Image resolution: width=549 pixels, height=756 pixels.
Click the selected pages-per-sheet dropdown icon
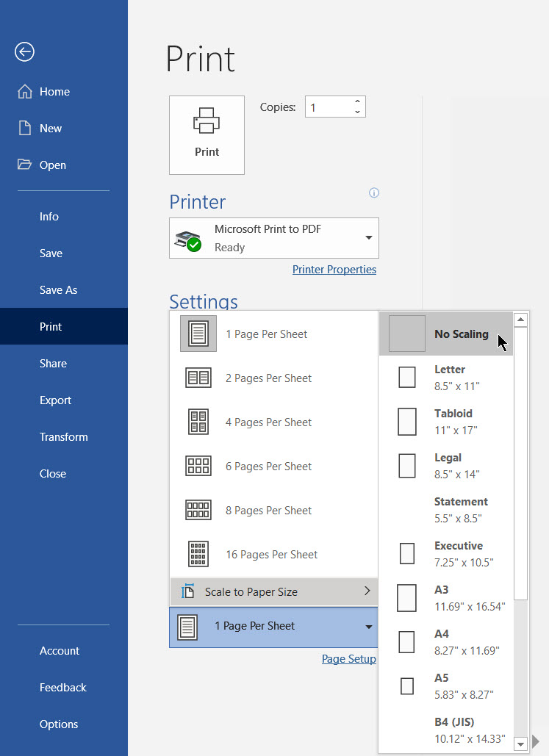click(187, 627)
